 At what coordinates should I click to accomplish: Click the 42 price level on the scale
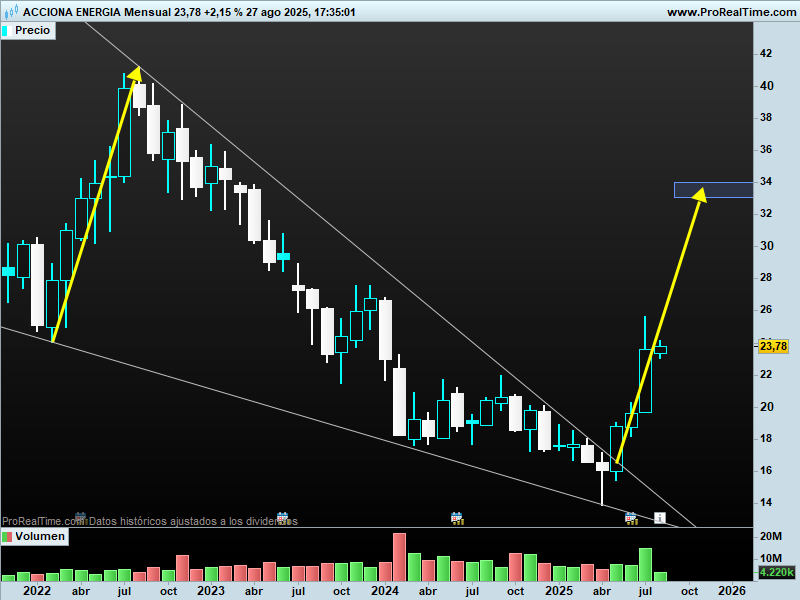coord(766,54)
